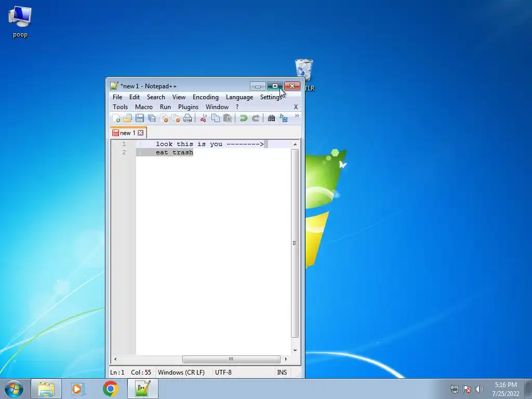Viewport: 532px width, 399px height.
Task: Click the vertical scrollbar up arrow
Action: click(x=295, y=144)
